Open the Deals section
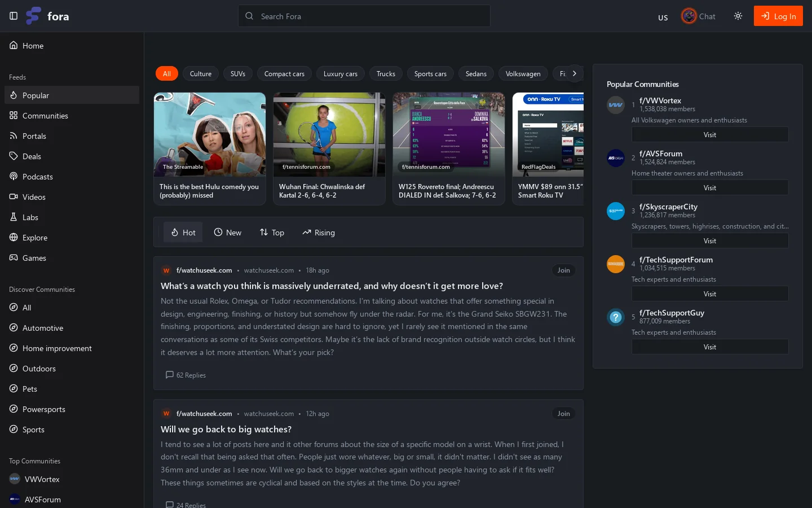The image size is (812, 508). (x=72, y=156)
